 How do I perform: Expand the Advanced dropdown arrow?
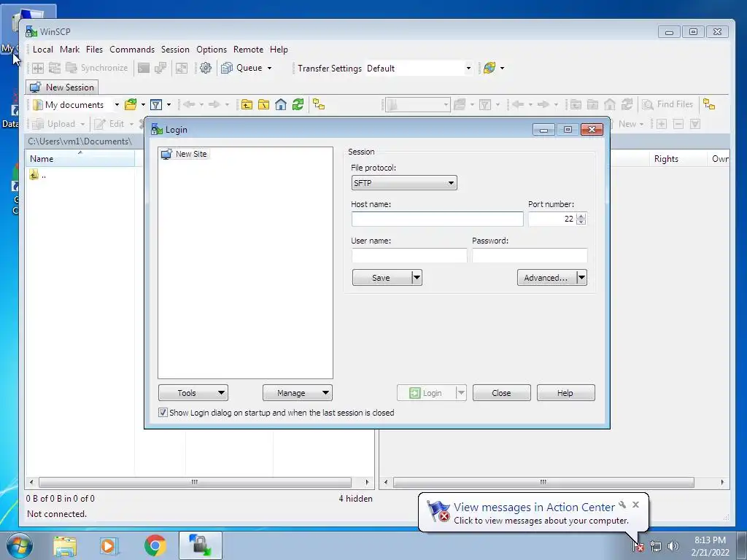click(581, 278)
